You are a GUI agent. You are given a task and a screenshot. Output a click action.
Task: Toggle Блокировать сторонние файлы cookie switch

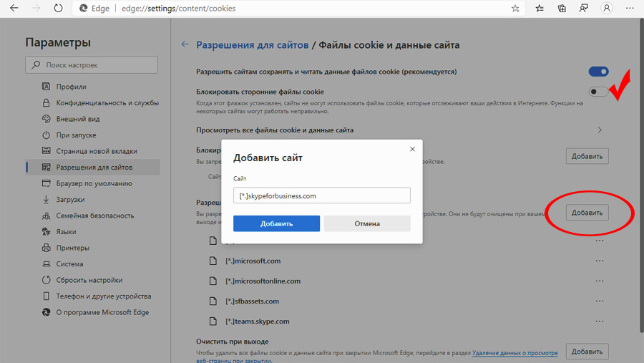coord(598,92)
